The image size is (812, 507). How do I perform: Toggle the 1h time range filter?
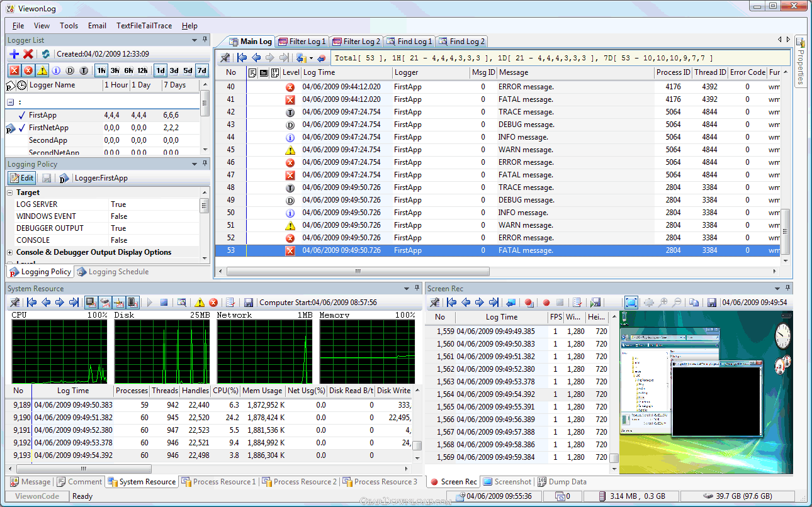[x=101, y=70]
